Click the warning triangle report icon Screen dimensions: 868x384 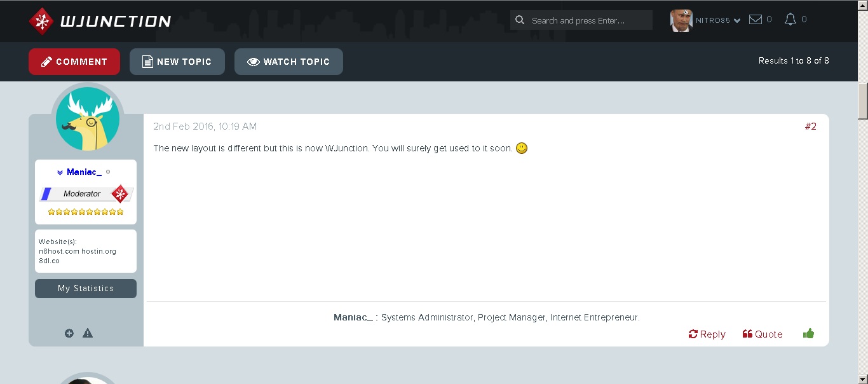click(x=88, y=333)
